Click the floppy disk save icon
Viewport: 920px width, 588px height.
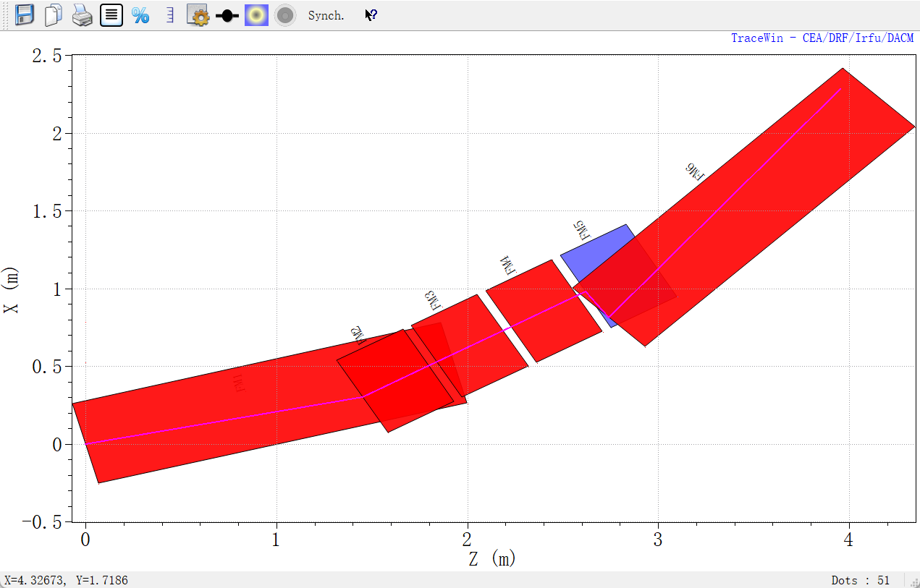click(25, 15)
